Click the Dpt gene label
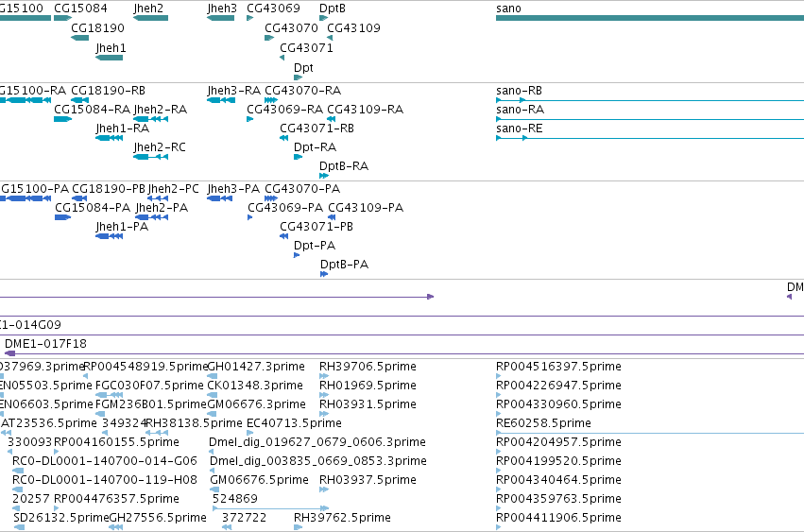 [x=303, y=68]
